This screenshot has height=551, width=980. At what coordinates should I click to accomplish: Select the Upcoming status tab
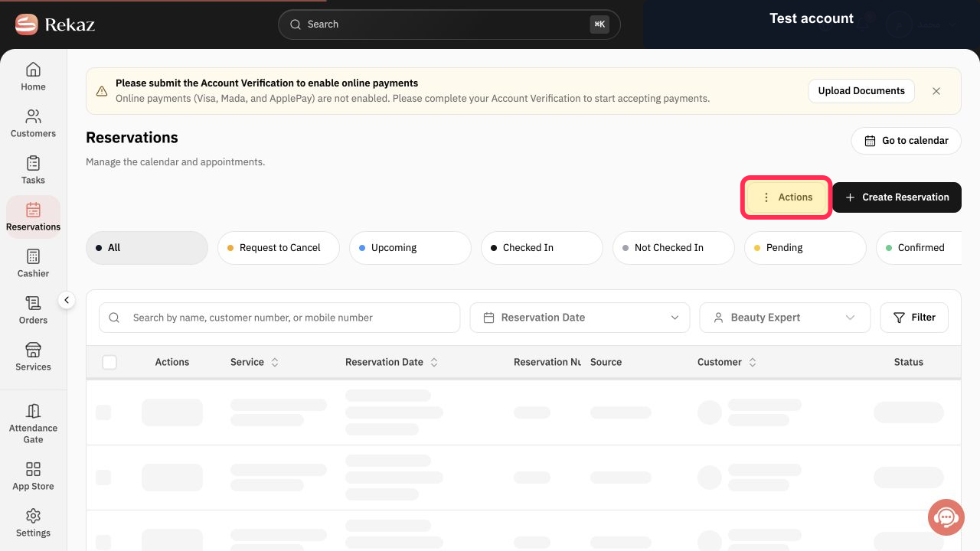(x=410, y=248)
